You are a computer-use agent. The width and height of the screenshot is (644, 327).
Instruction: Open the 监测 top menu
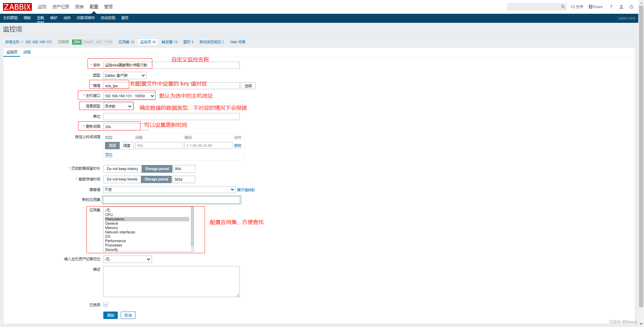pyautogui.click(x=42, y=7)
